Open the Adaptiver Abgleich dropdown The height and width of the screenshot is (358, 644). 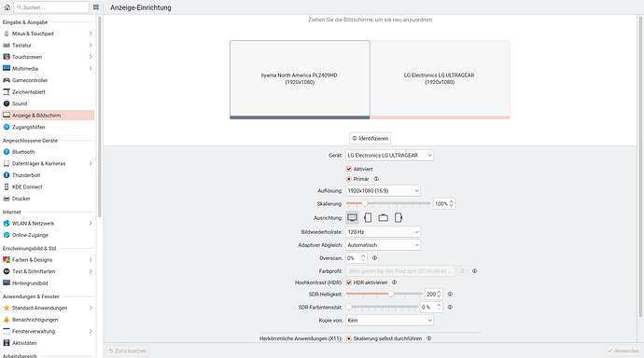pos(383,245)
